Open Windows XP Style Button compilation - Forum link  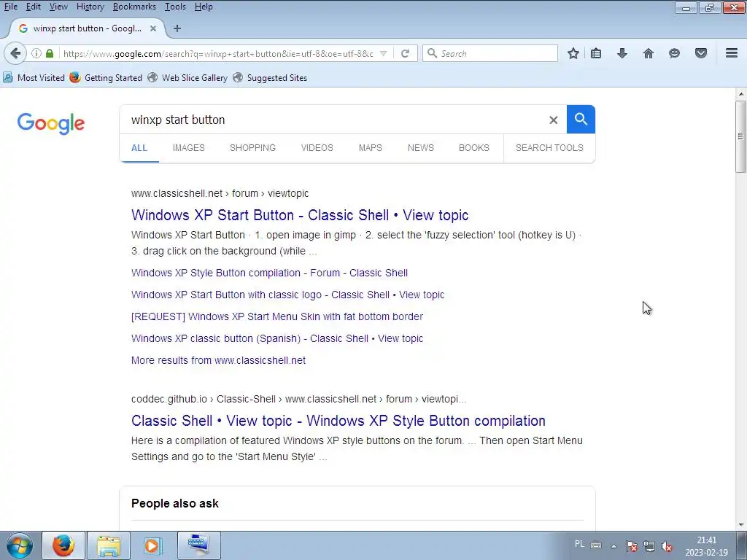click(x=269, y=273)
